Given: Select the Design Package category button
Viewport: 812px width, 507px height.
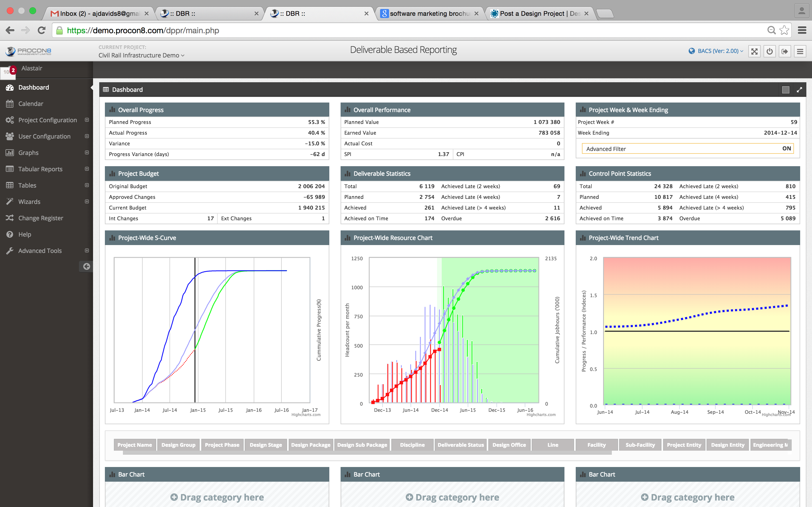Looking at the screenshot, I should (x=310, y=445).
